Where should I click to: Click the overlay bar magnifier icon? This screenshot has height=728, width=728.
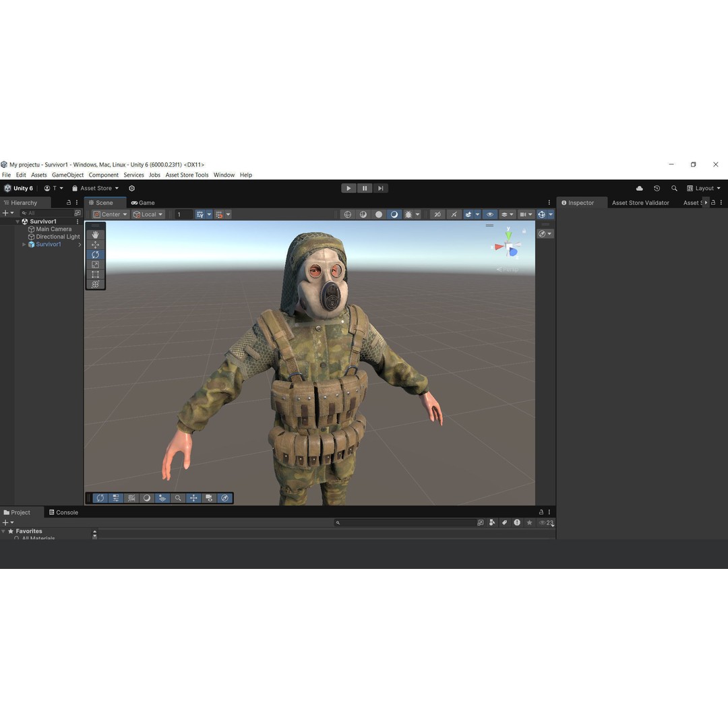coord(178,498)
